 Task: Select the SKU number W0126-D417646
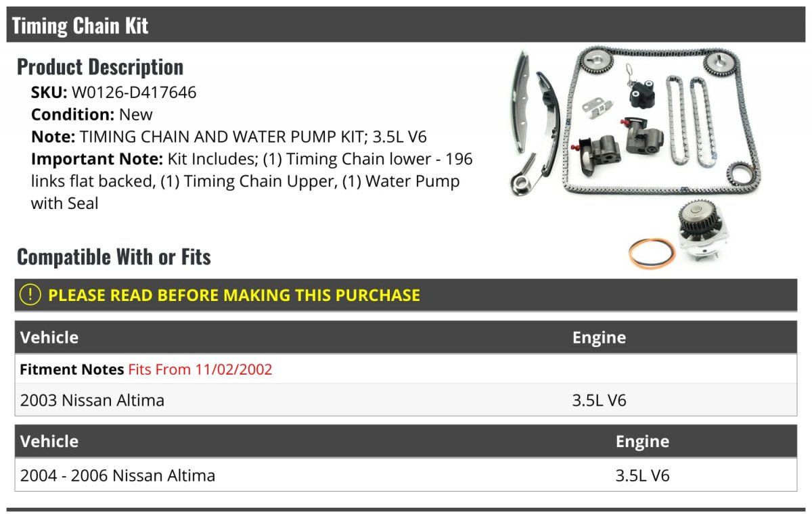point(134,92)
